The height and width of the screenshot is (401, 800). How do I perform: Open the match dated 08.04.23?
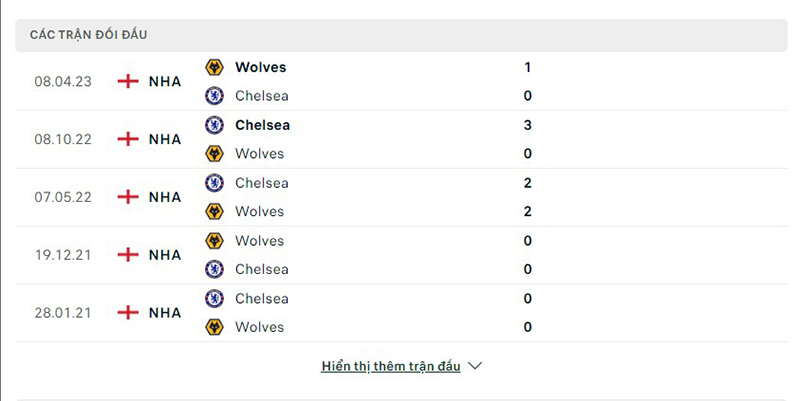pyautogui.click(x=63, y=81)
